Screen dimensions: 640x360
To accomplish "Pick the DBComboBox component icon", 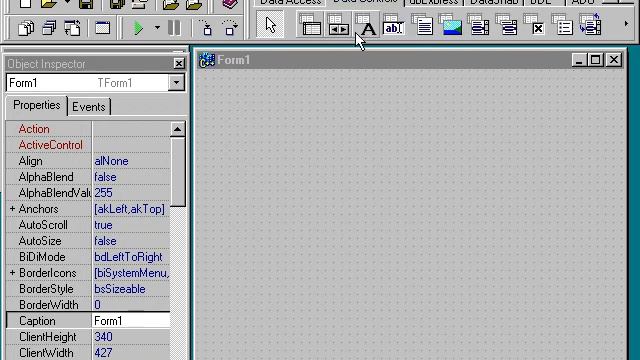I will tap(507, 24).
